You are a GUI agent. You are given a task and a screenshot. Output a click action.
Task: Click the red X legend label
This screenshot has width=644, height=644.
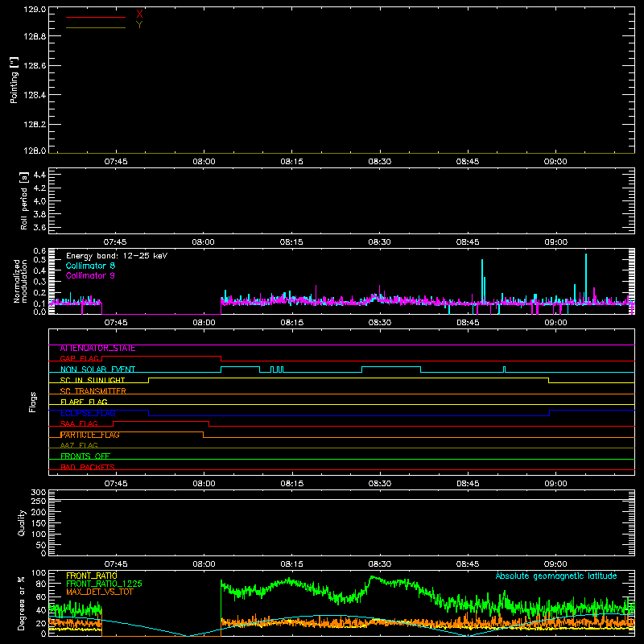pos(139,14)
